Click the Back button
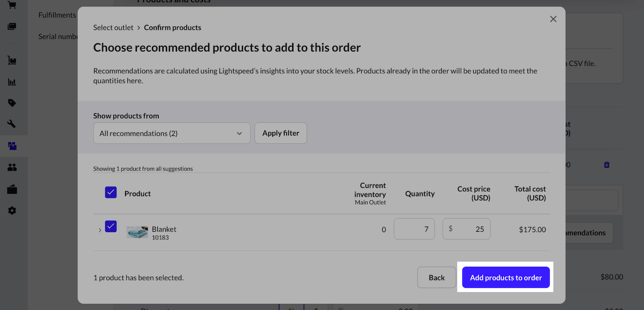The width and height of the screenshot is (644, 310). point(437,277)
